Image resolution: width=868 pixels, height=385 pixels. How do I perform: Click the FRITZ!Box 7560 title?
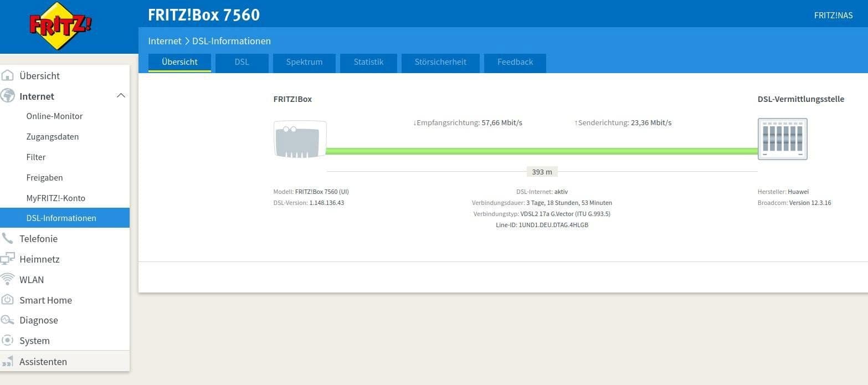tap(204, 15)
